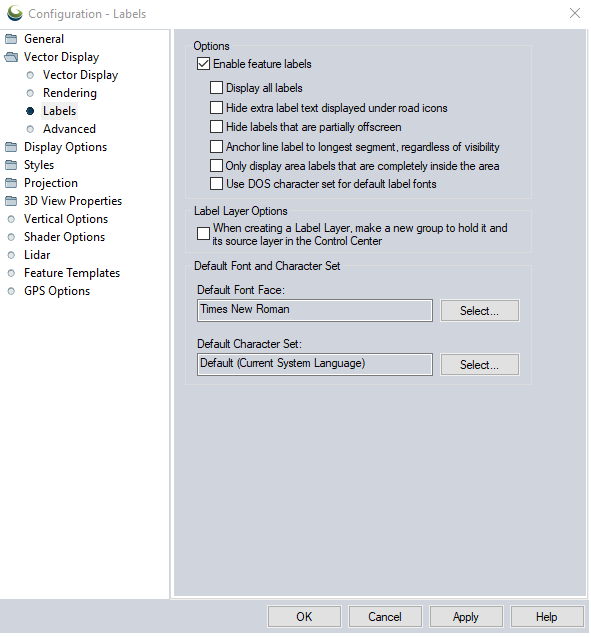Toggle the Label Layer new group checkbox
This screenshot has width=591, height=637.
(203, 234)
